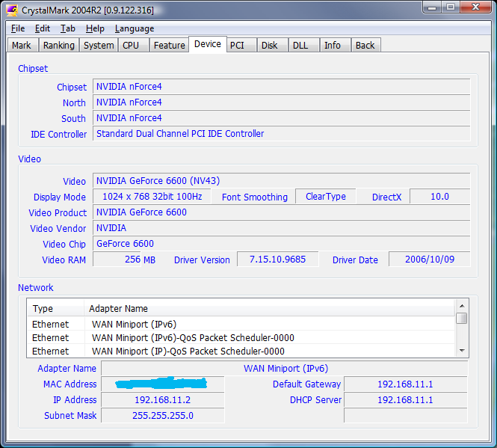Switch to the Info tab

[335, 46]
